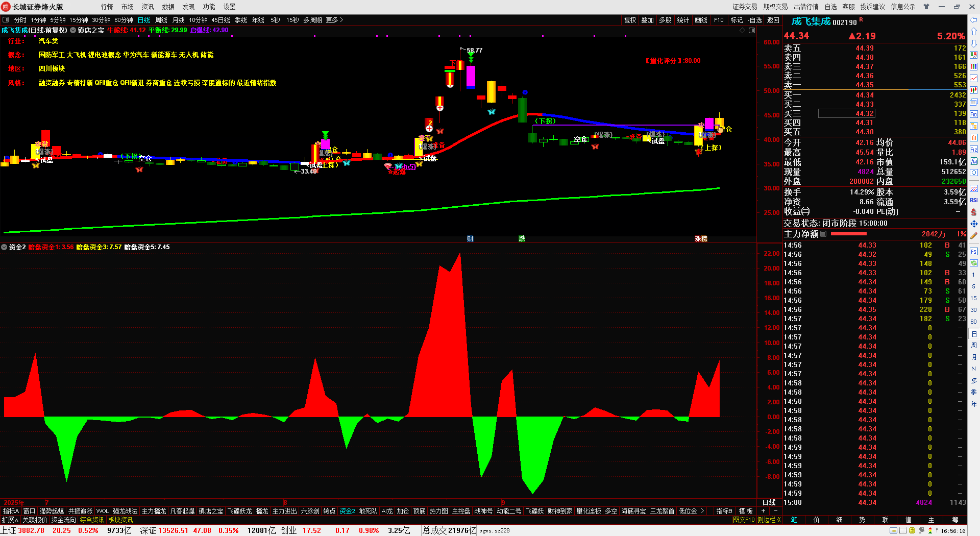Switch to 30分钟 period in top toolbar
Image resolution: width=980 pixels, height=536 pixels.
pyautogui.click(x=101, y=20)
